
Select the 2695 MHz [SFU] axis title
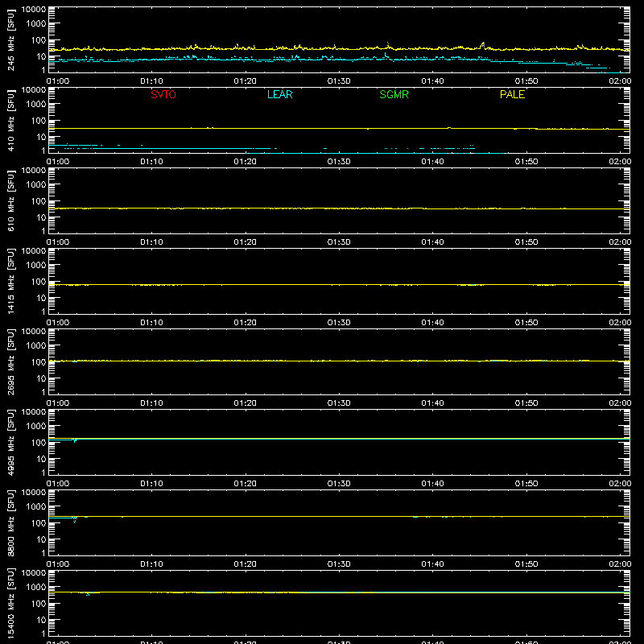[11, 361]
